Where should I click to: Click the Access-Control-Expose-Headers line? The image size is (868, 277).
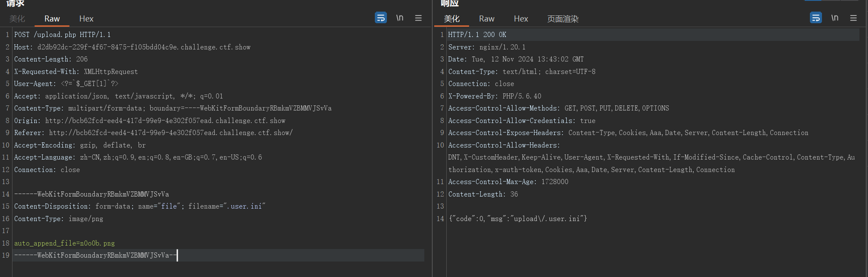628,132
